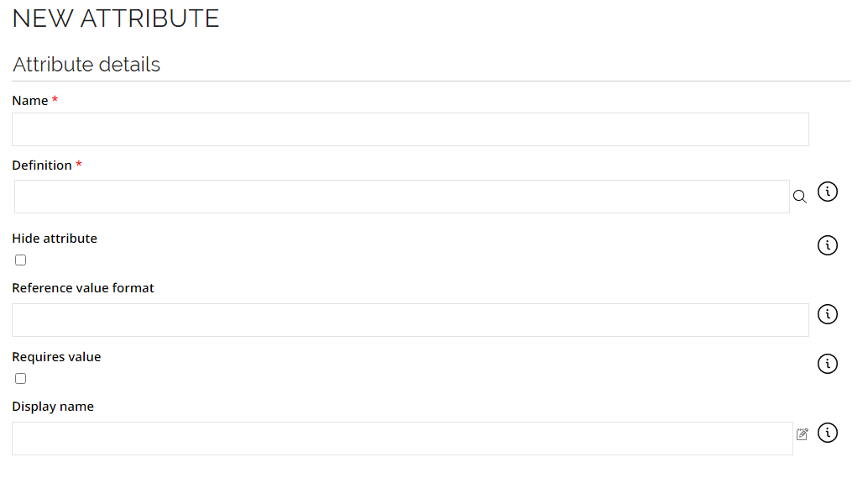
Task: Select the Reference value format input
Action: click(410, 319)
